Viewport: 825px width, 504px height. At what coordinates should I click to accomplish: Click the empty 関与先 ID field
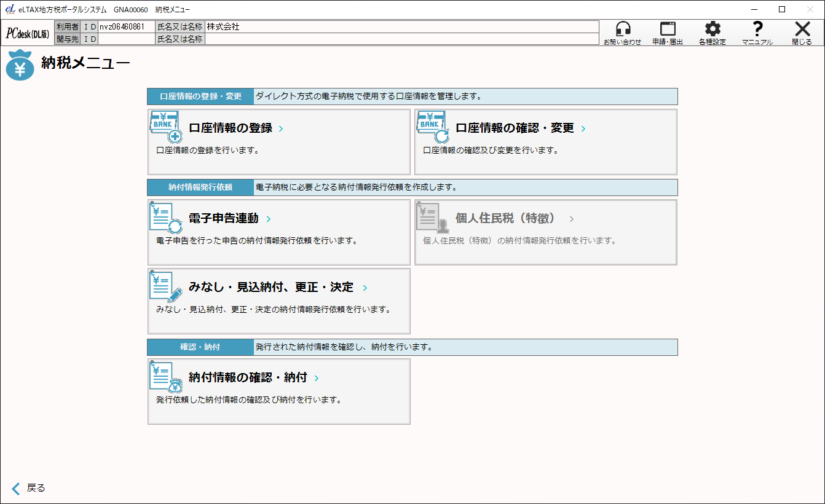tap(127, 39)
